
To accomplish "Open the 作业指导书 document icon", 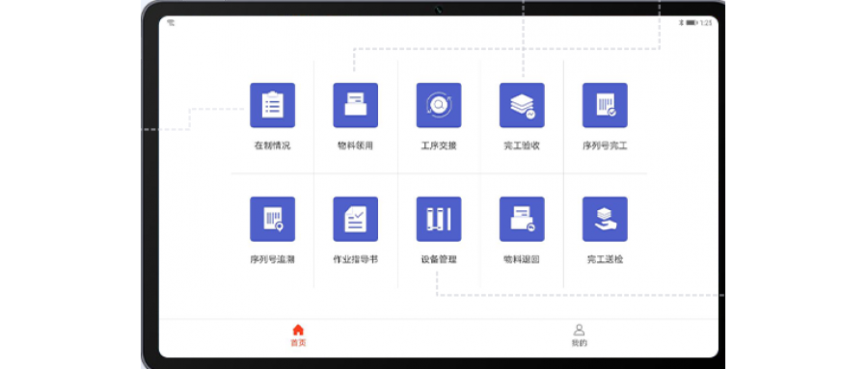I will (355, 219).
